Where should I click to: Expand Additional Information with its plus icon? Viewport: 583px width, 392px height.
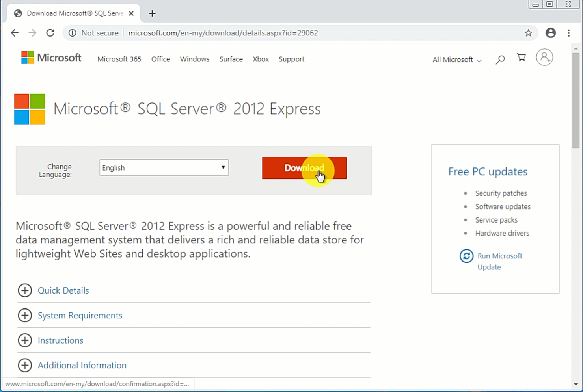tap(25, 365)
